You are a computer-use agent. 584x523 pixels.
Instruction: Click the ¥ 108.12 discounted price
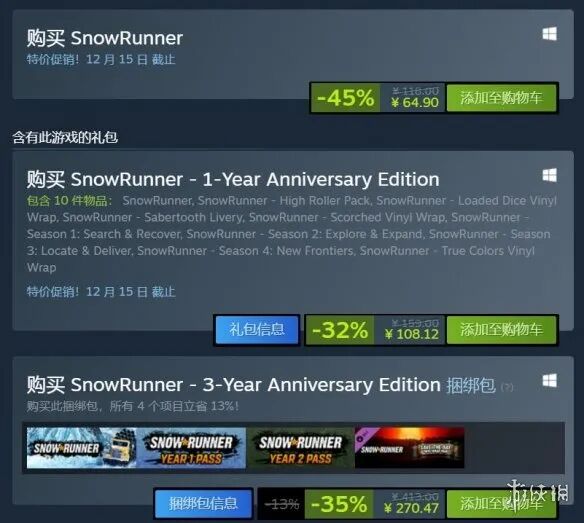coord(412,334)
